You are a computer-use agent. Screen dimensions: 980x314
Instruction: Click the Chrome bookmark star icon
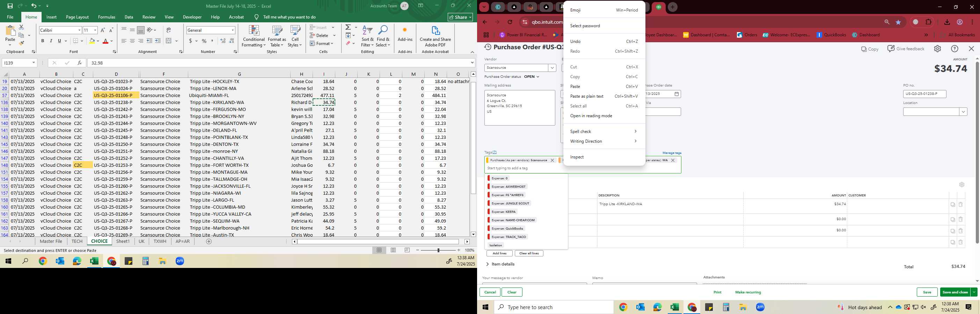pyautogui.click(x=898, y=22)
